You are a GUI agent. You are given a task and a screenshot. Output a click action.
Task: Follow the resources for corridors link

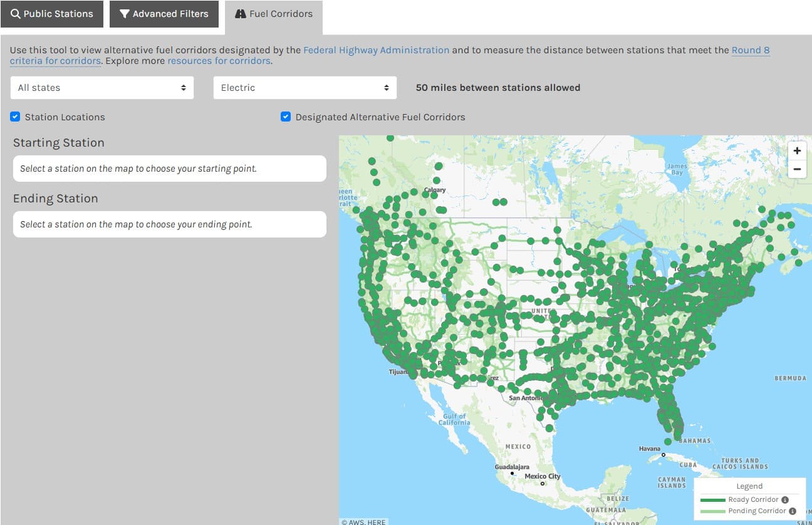click(x=219, y=61)
